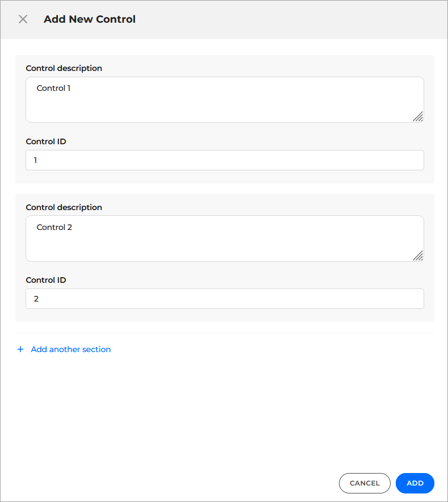Click the text Control 1 inside its field
Viewport: 448px width, 502px height.
pyautogui.click(x=53, y=88)
